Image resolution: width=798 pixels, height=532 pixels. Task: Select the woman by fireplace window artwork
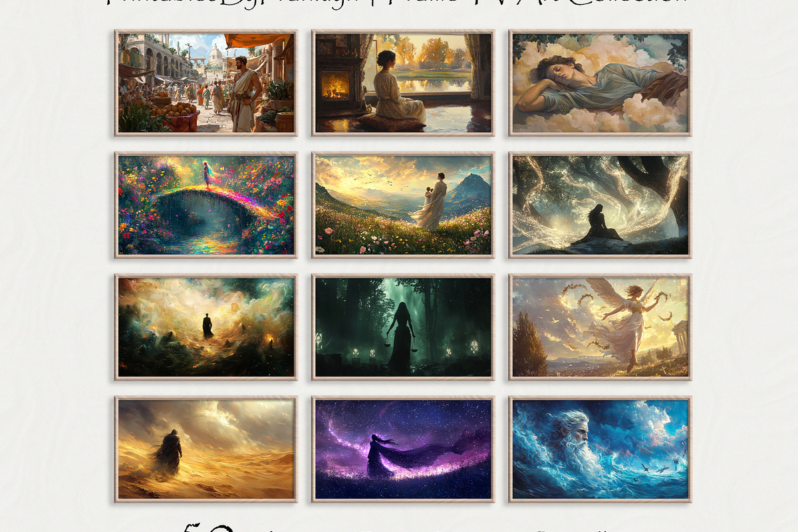point(403,83)
